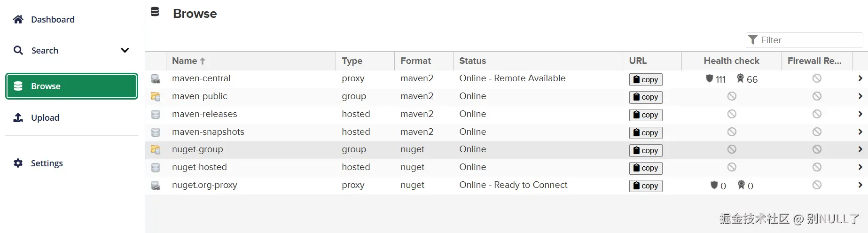Image resolution: width=868 pixels, height=233 pixels.
Task: Click the health check disabled icon for maven-releases
Action: 732,114
